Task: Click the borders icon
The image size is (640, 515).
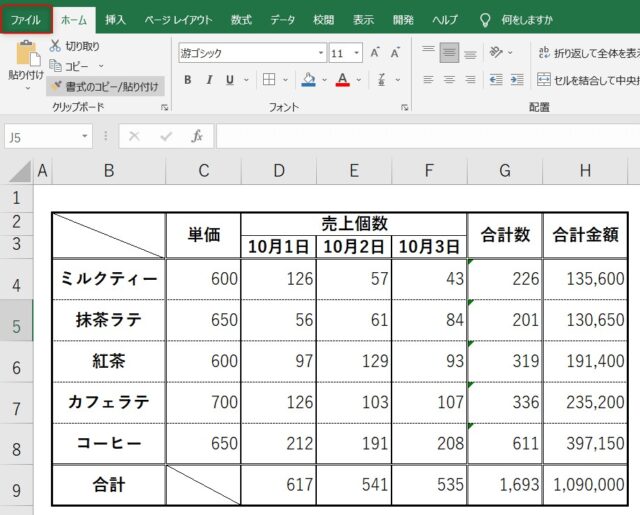Action: [x=269, y=80]
